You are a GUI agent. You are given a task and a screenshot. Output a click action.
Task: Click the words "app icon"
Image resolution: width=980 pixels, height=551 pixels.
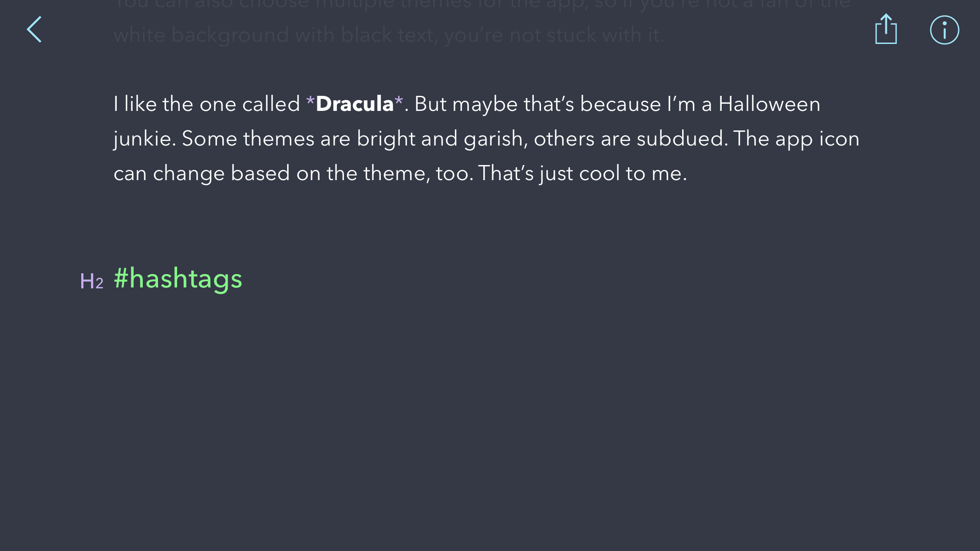817,139
